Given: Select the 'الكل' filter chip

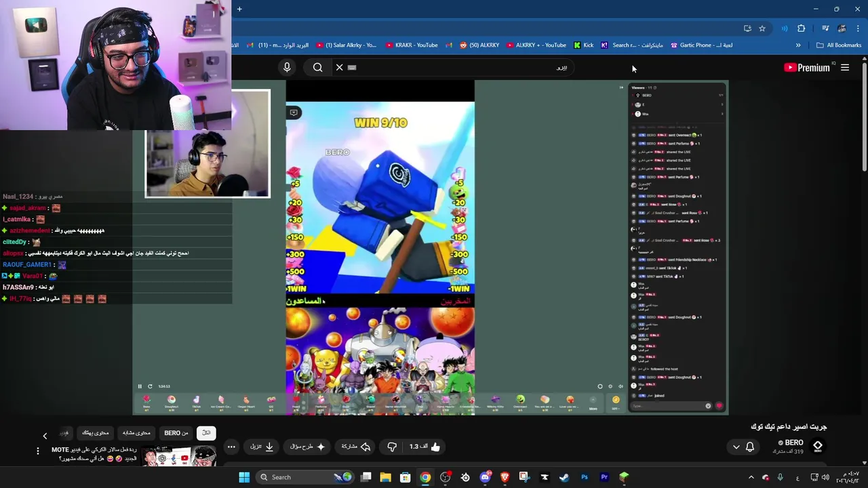Looking at the screenshot, I should pos(206,432).
